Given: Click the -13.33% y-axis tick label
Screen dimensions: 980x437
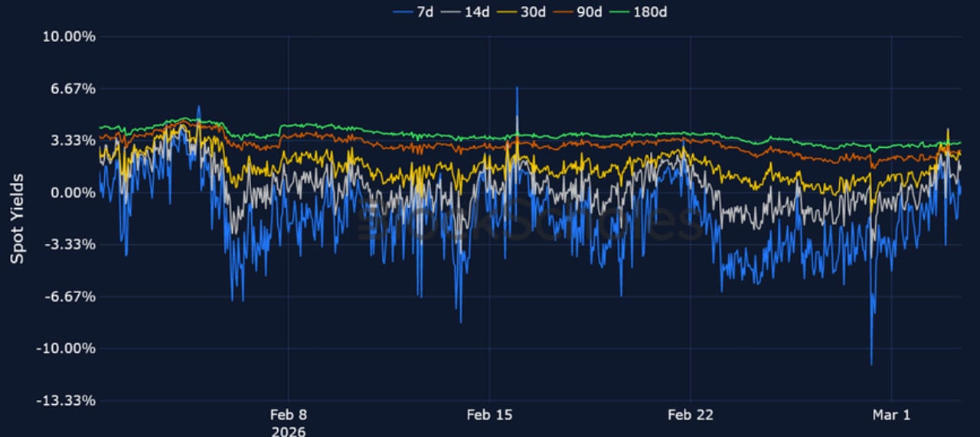Looking at the screenshot, I should click(x=66, y=401).
